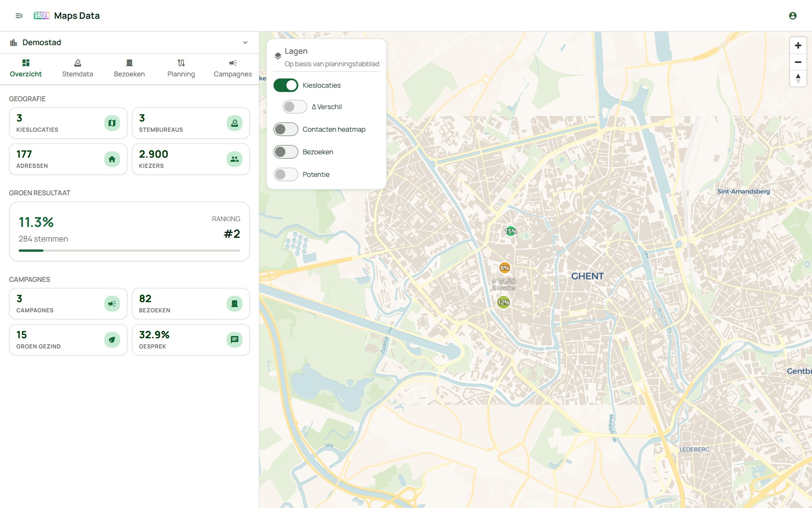
Task: Click the 11.3% result value
Action: [36, 222]
